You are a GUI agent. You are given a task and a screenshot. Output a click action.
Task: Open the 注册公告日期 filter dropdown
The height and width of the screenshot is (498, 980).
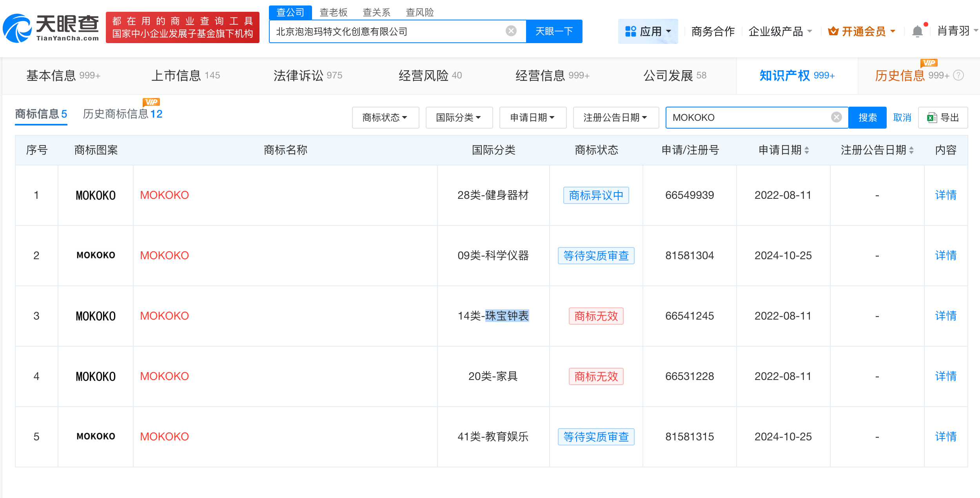(x=616, y=117)
